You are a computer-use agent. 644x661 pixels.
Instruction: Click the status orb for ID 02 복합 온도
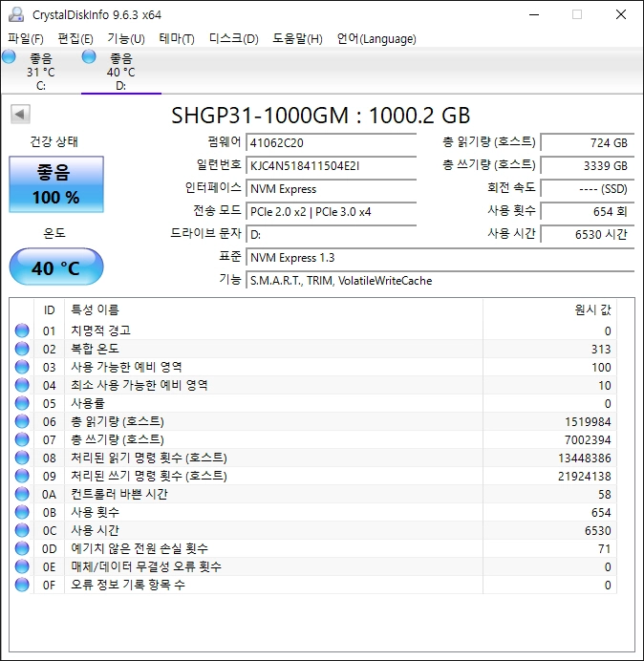(22, 349)
